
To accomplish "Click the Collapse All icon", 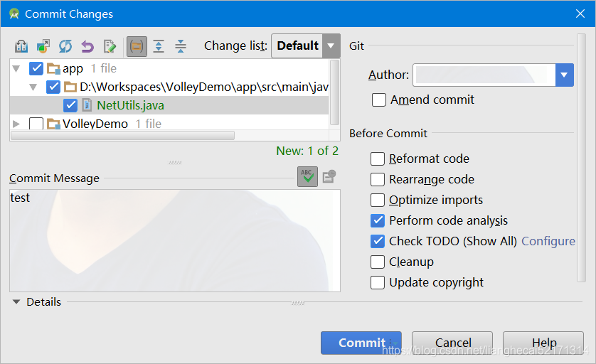I will (181, 46).
